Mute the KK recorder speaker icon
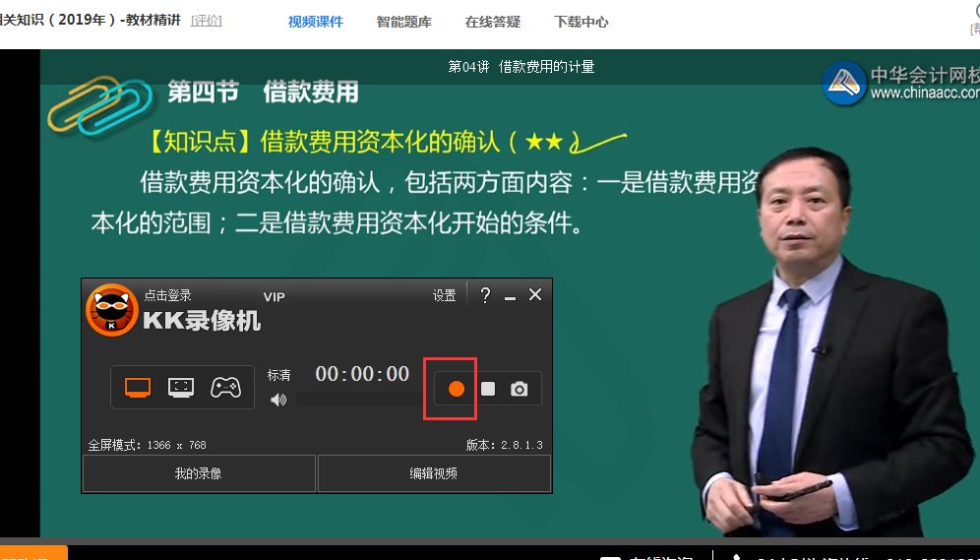 click(278, 400)
